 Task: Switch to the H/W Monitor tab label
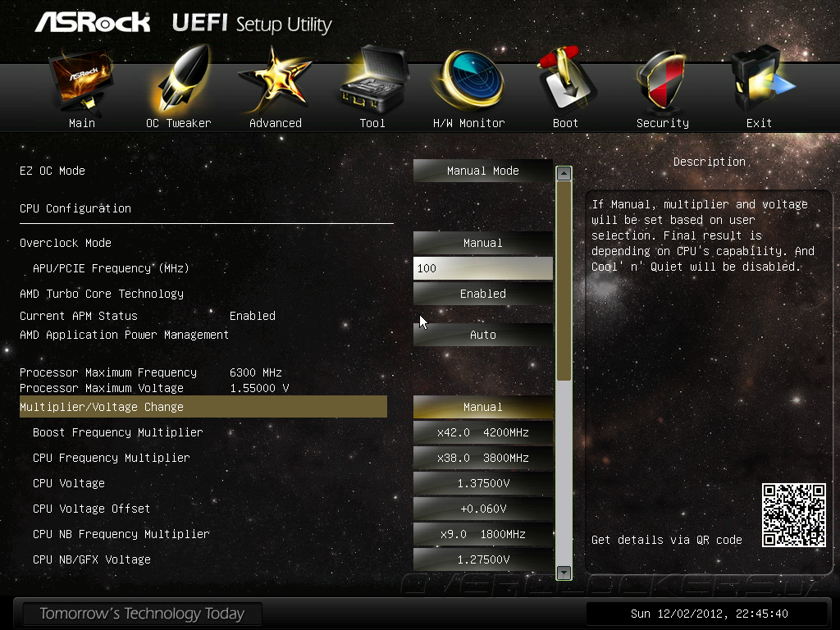pos(468,123)
